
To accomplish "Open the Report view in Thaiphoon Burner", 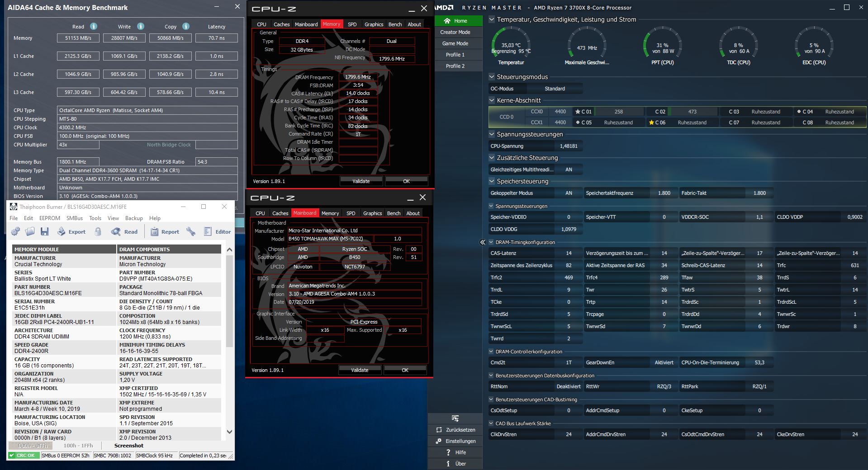I will click(x=165, y=232).
